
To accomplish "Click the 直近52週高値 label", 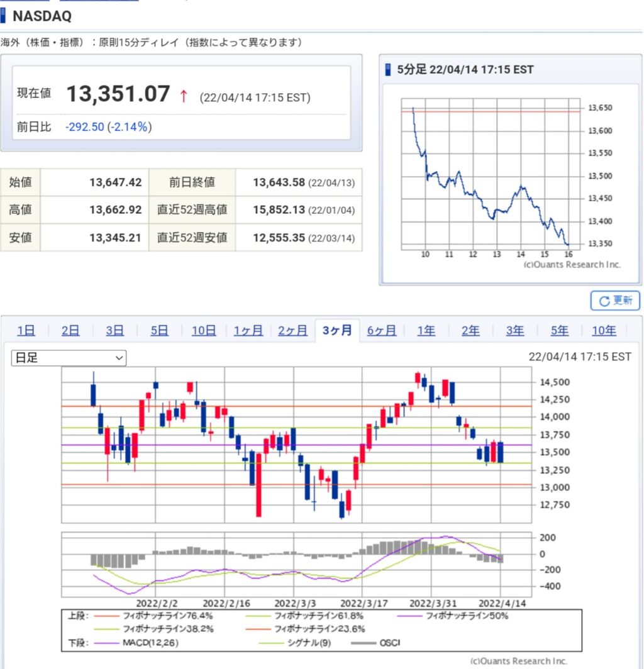I will click(x=192, y=210).
